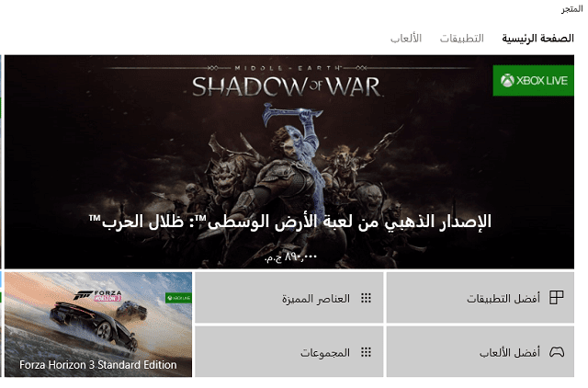Open the Shadow of War banner

pos(289,162)
